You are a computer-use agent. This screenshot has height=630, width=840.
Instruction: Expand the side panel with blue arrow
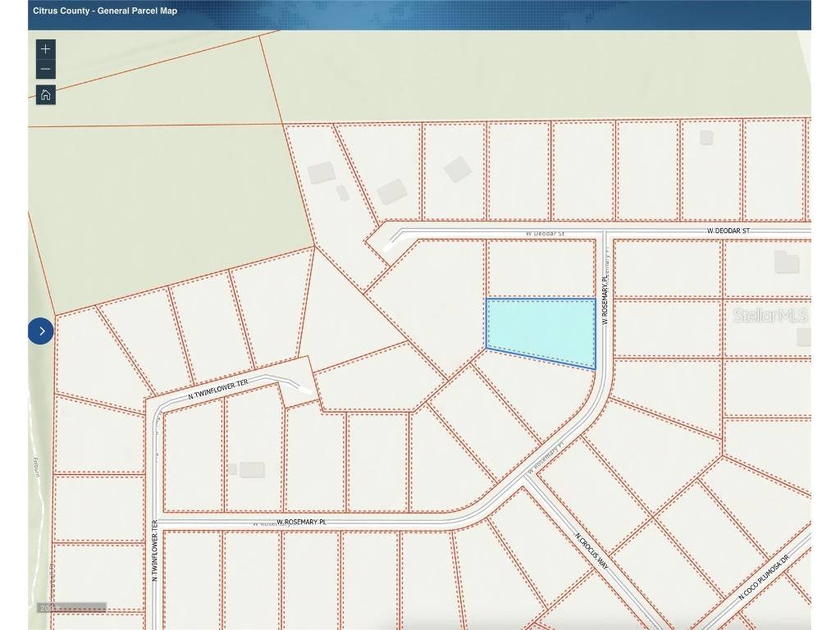(41, 331)
